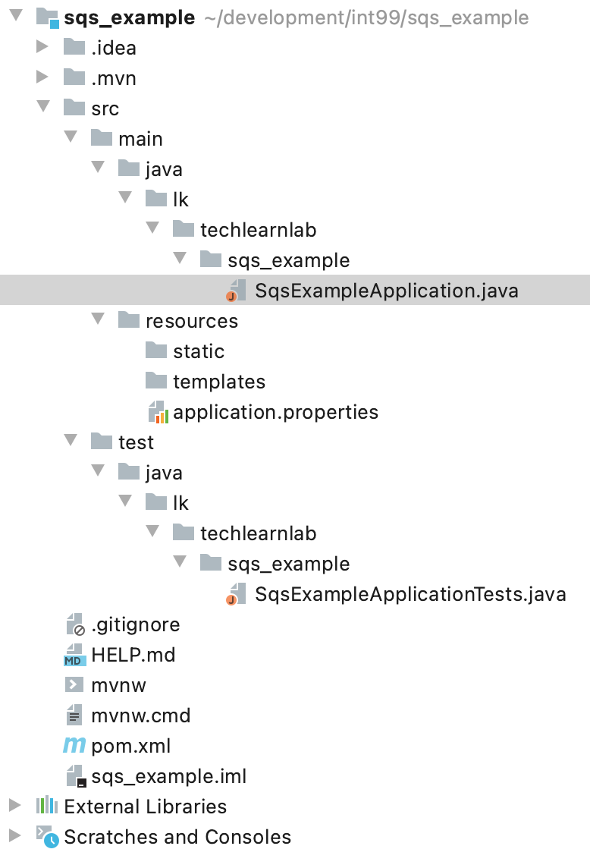The width and height of the screenshot is (590, 868).
Task: Click the .idea folder icon
Action: coord(74,48)
